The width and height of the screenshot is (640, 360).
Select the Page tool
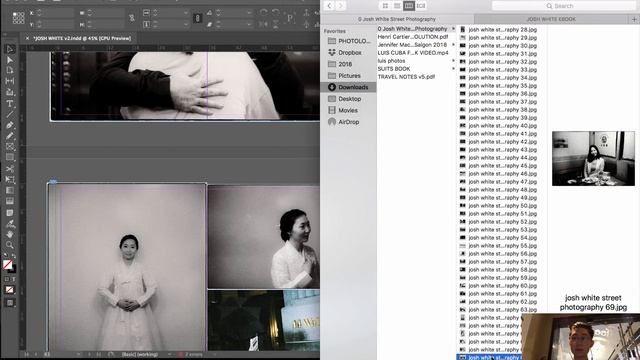[10, 70]
